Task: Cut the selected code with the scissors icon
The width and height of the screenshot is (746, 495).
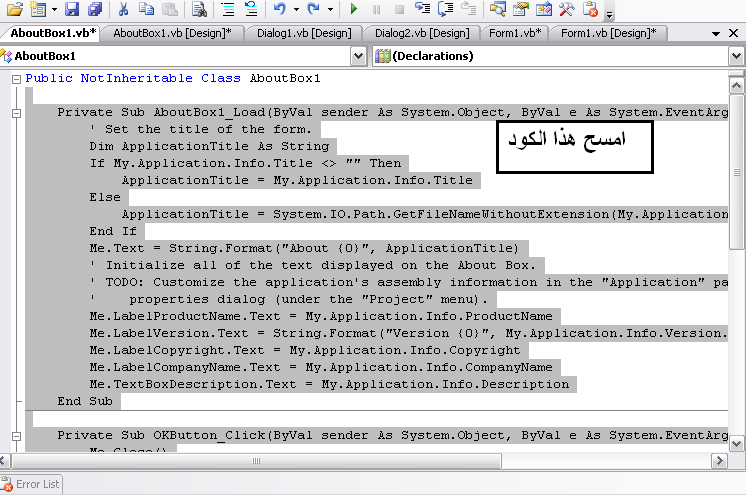Action: 123,10
